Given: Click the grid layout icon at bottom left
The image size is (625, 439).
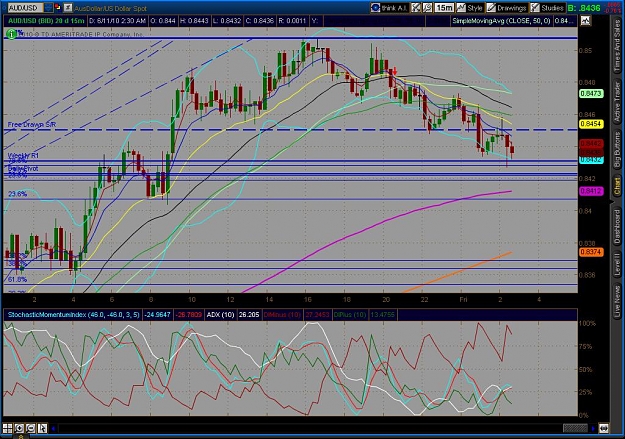Looking at the screenshot, I should click(x=8, y=429).
